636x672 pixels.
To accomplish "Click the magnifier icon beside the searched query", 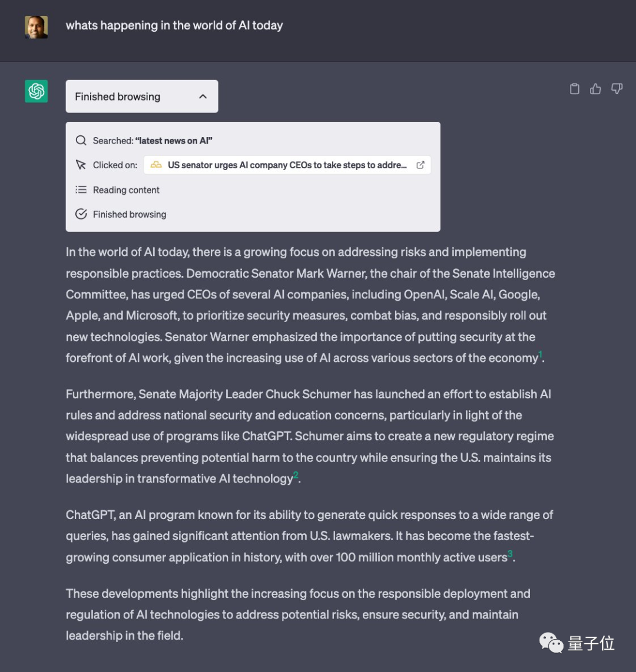I will [x=81, y=141].
